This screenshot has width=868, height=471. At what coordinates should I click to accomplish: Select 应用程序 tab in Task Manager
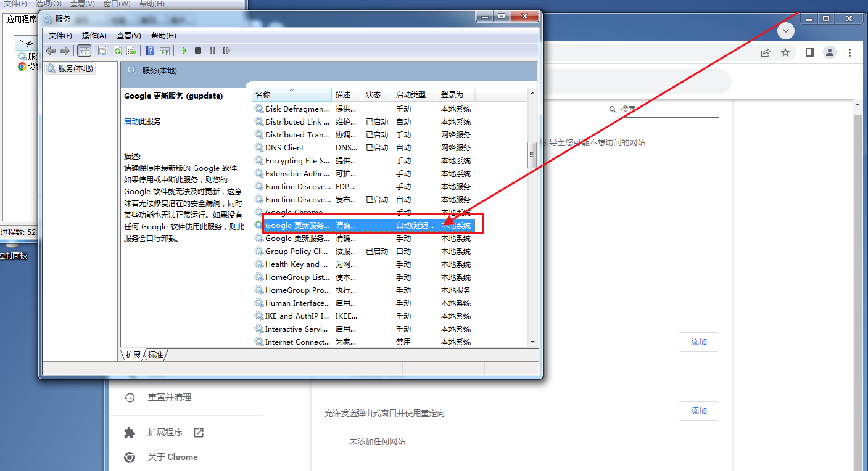click(22, 19)
